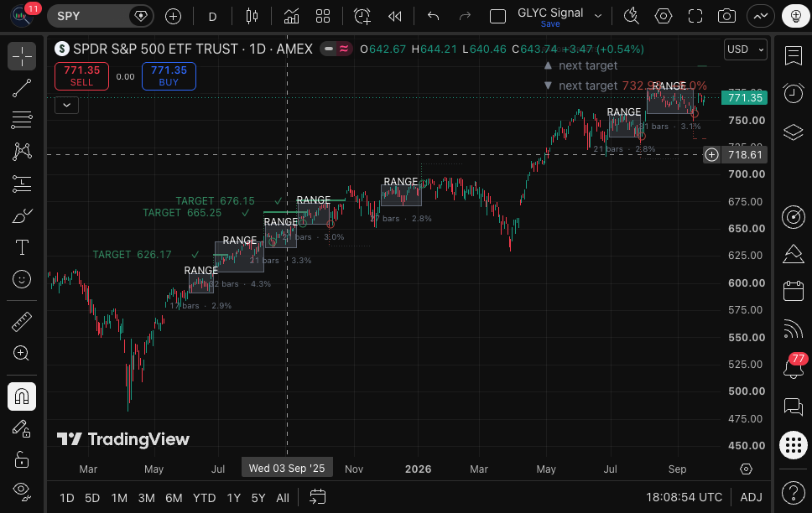The image size is (812, 513).
Task: Select the crosshair cursor tool
Action: point(22,56)
